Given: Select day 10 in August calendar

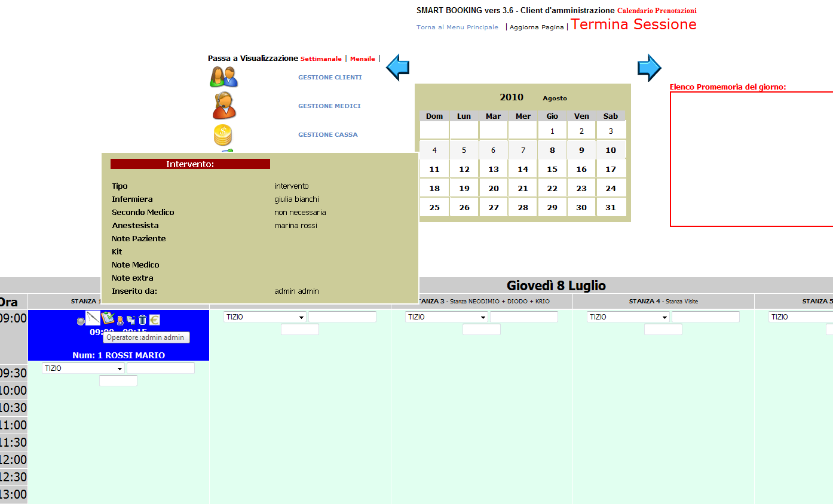Looking at the screenshot, I should pyautogui.click(x=611, y=150).
